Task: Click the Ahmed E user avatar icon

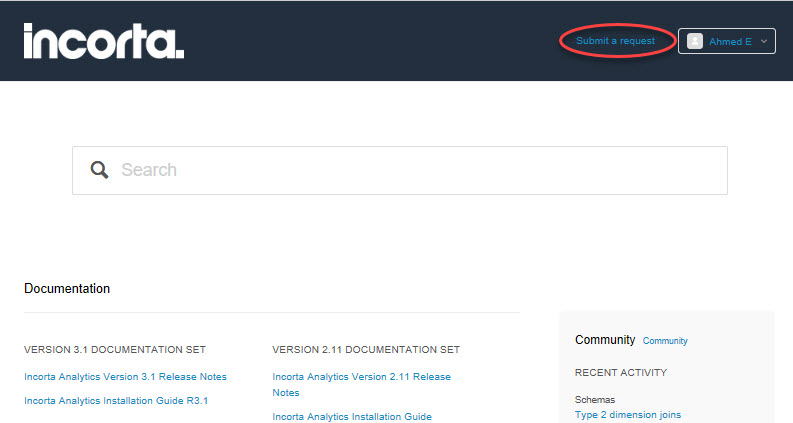Action: (695, 41)
